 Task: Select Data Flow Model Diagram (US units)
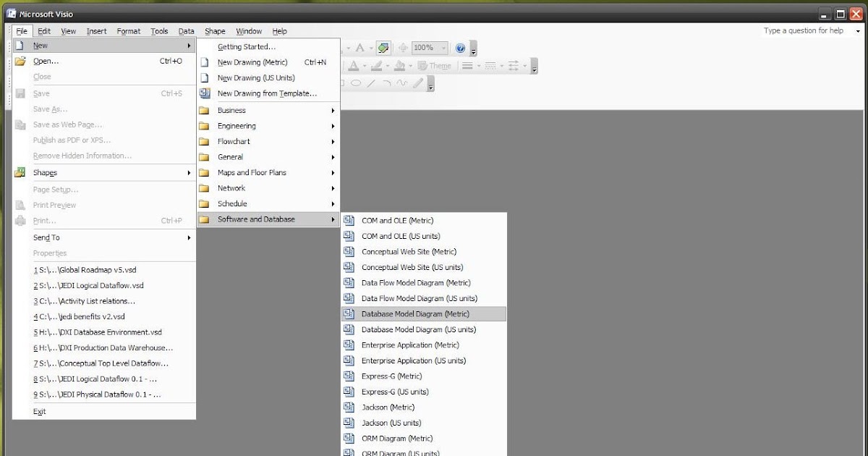coord(424,298)
